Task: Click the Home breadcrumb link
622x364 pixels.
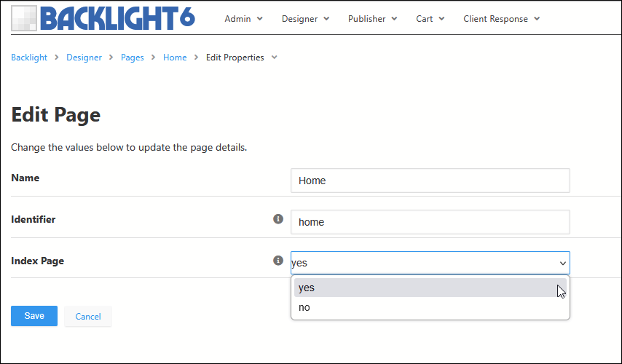Action: point(175,58)
